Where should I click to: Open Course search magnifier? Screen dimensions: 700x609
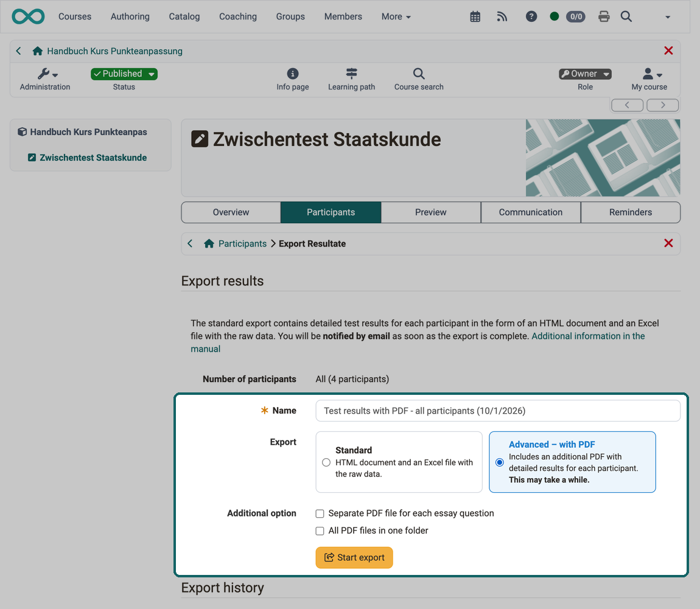pos(419,80)
